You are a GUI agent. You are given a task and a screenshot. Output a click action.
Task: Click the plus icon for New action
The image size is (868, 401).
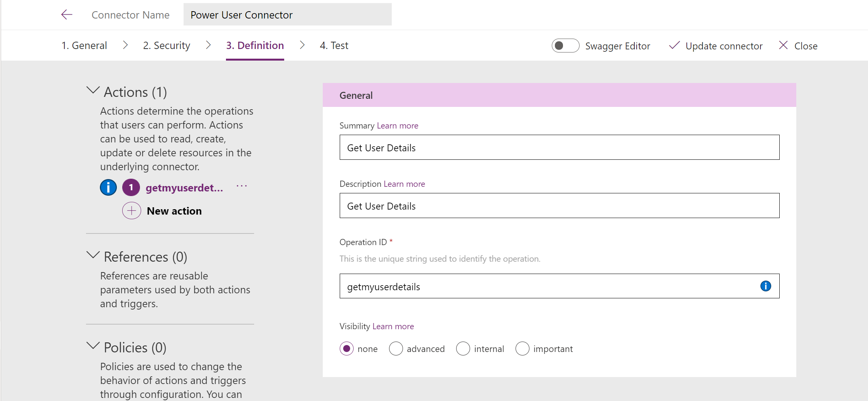[131, 211]
